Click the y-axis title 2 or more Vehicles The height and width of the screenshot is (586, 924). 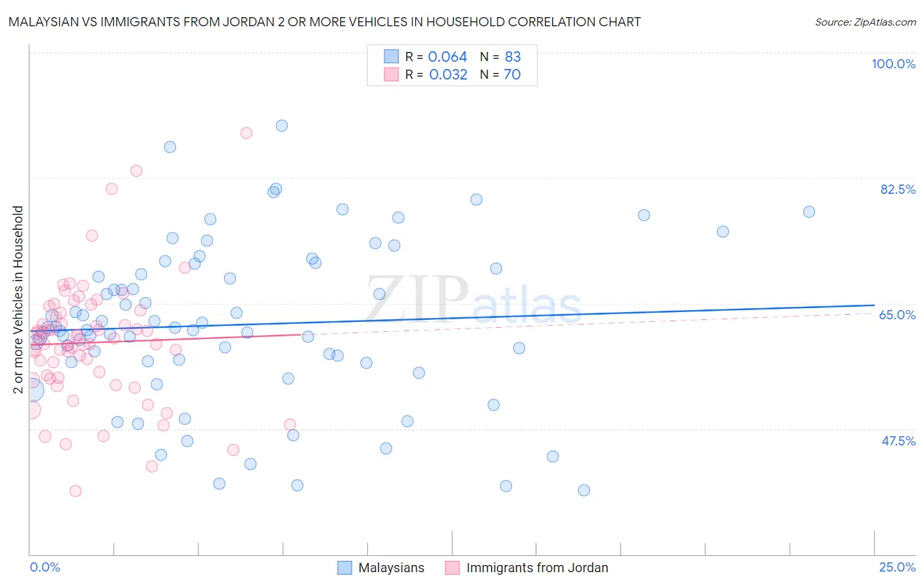pyautogui.click(x=18, y=300)
